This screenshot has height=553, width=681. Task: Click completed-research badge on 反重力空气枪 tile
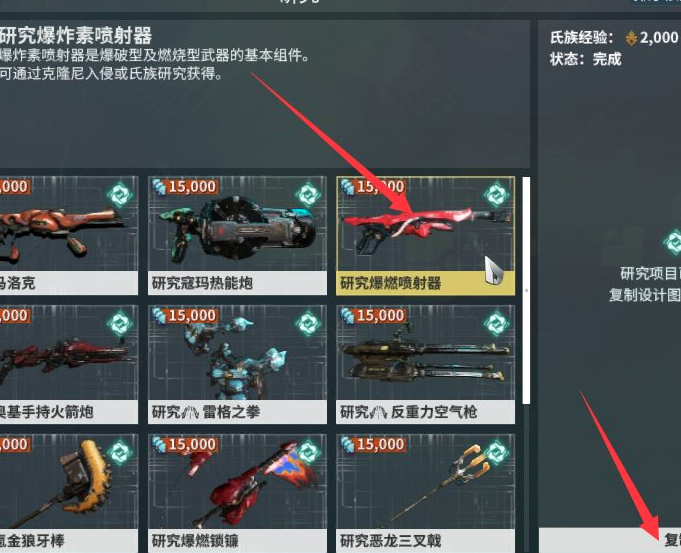click(497, 324)
